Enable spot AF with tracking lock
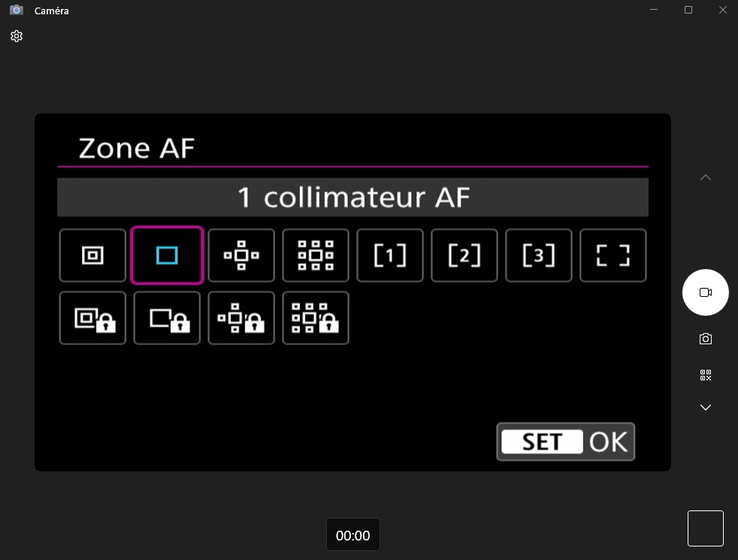The image size is (738, 560). tap(92, 318)
